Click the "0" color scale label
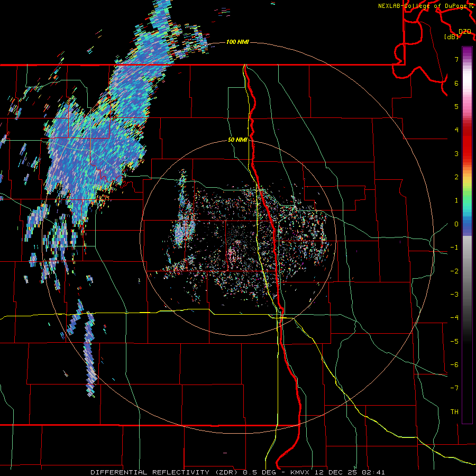The height and width of the screenshot is (476, 476). click(456, 224)
